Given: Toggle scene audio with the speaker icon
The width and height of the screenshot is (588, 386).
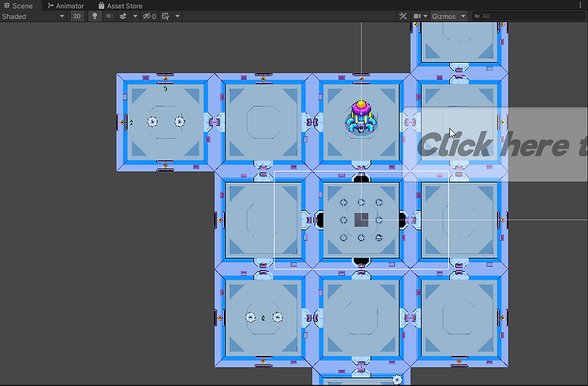Looking at the screenshot, I should point(109,16).
